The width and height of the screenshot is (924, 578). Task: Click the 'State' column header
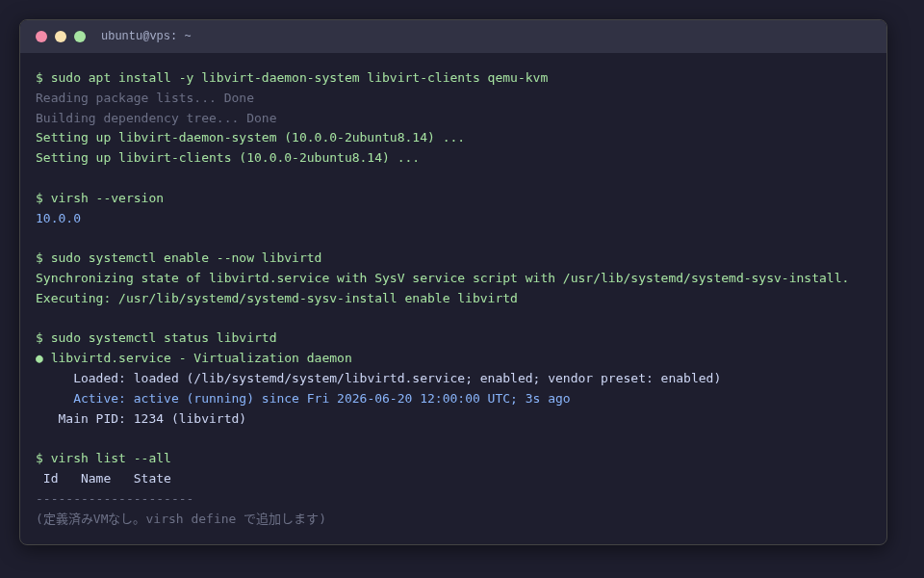(x=152, y=479)
